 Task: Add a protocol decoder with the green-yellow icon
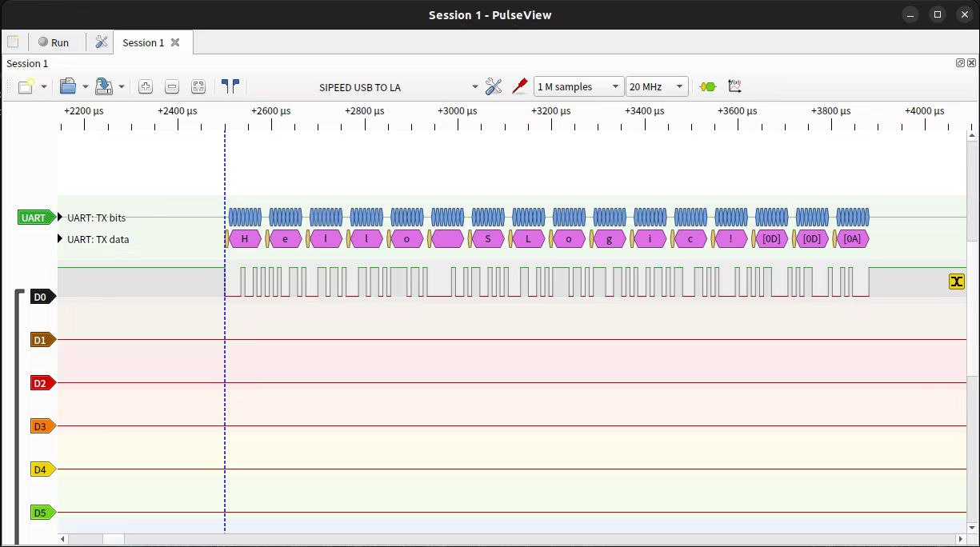pos(707,86)
